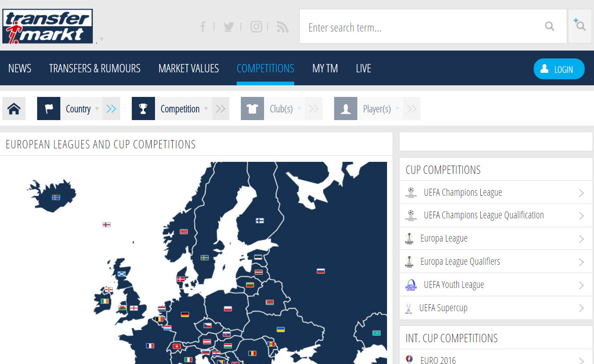This screenshot has width=594, height=364.
Task: Open the Player(s) dropdown selector
Action: coord(380,109)
